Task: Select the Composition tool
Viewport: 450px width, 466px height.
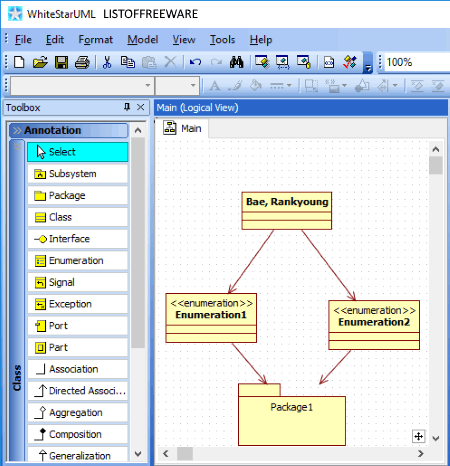Action: click(x=78, y=434)
